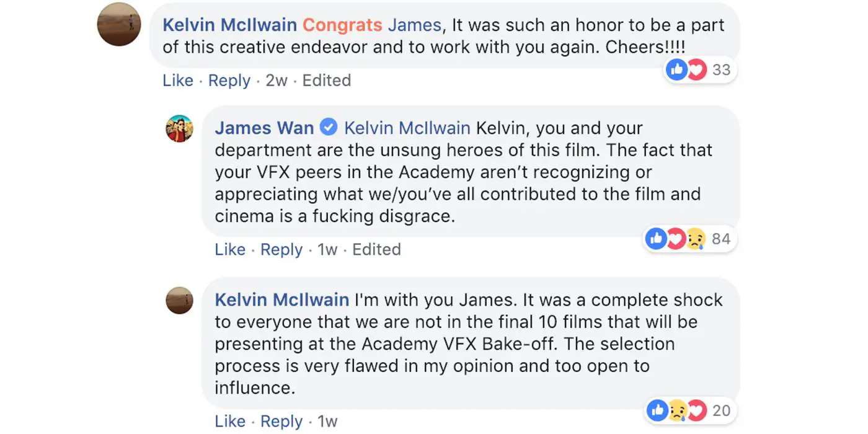Click the verified badge next to James Wan
This screenshot has height=434, width=868.
coord(329,128)
